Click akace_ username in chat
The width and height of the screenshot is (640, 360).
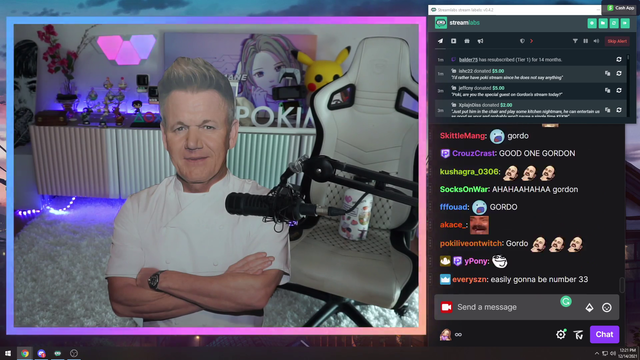[453, 225]
